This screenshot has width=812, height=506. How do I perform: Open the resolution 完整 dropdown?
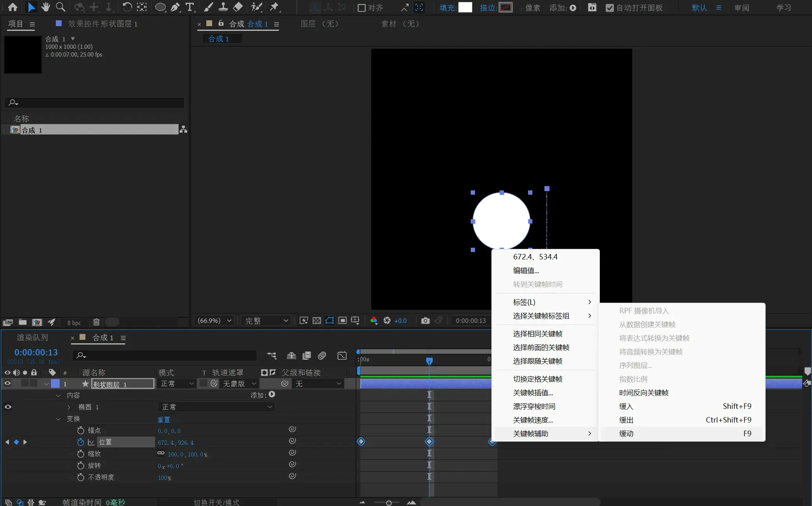[x=266, y=321]
